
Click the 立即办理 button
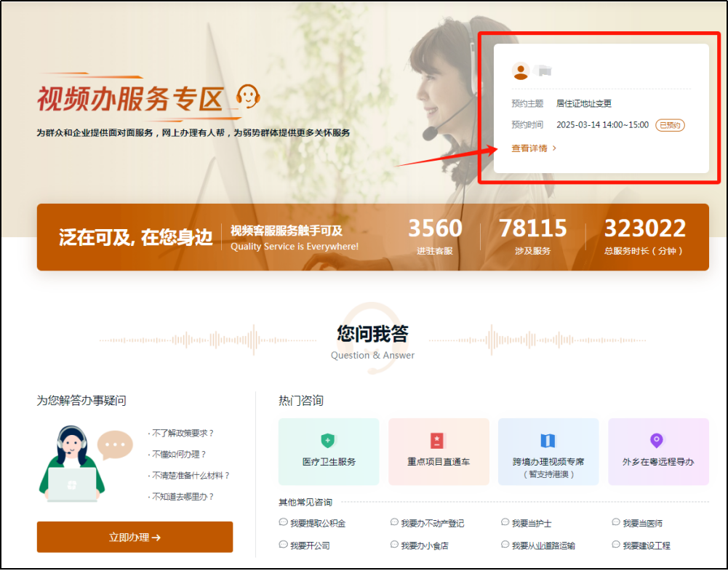134,536
